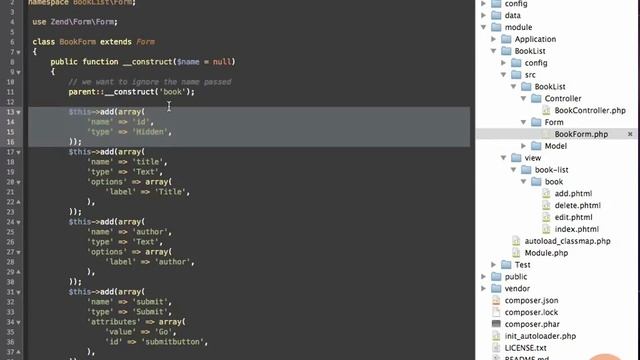
Task: Expand the config folder at top
Action: point(484,4)
